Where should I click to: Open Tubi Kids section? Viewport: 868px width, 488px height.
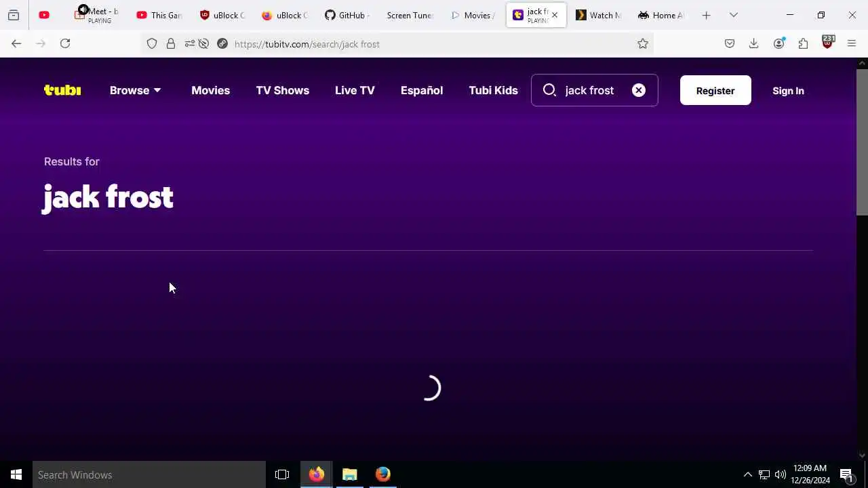[493, 90]
